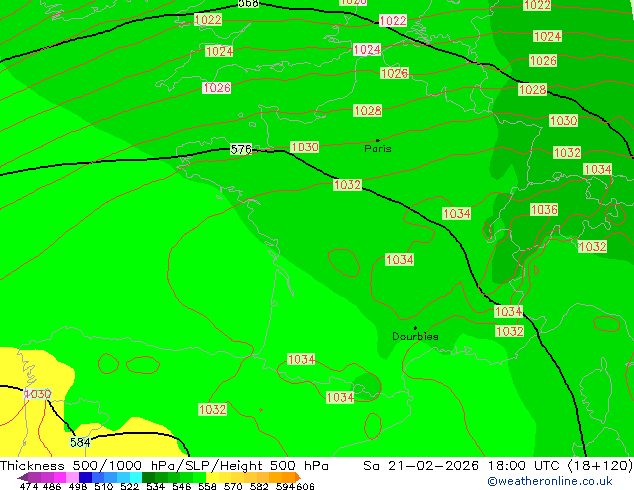Pick the yellow 558 legend swatch
This screenshot has height=490, width=634.
(x=212, y=477)
